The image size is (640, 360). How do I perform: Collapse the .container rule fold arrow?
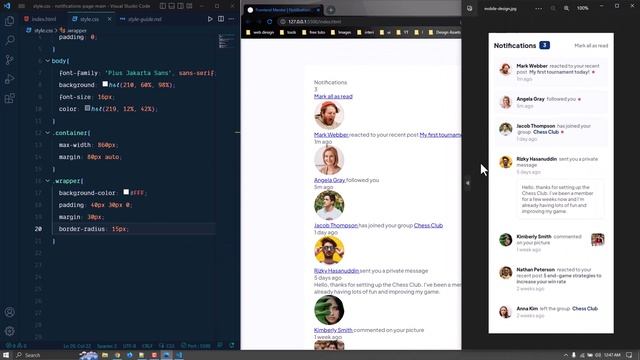[47, 133]
